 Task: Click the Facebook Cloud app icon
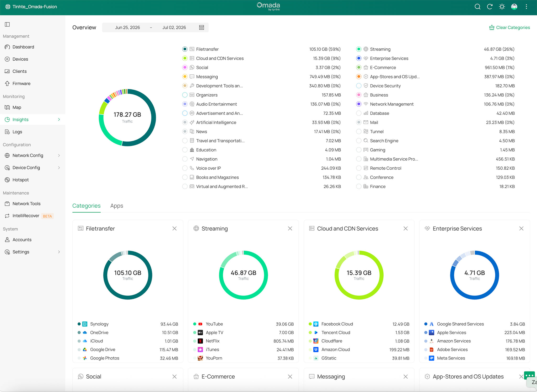point(316,324)
